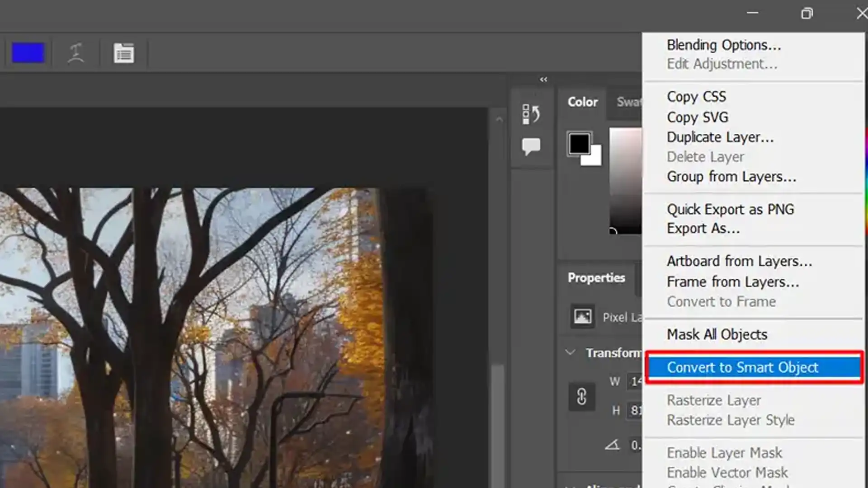
Task: Open the Comments panel
Action: pos(532,145)
